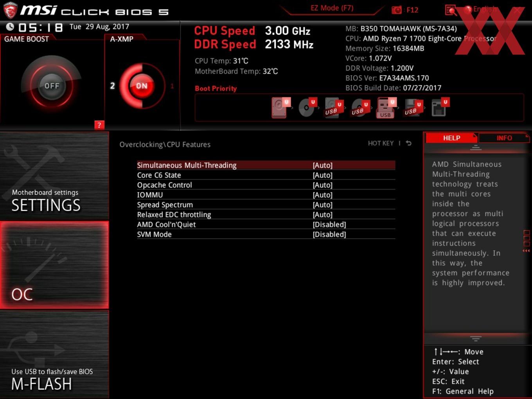Select the USB key boot icon

pyautogui.click(x=386, y=108)
